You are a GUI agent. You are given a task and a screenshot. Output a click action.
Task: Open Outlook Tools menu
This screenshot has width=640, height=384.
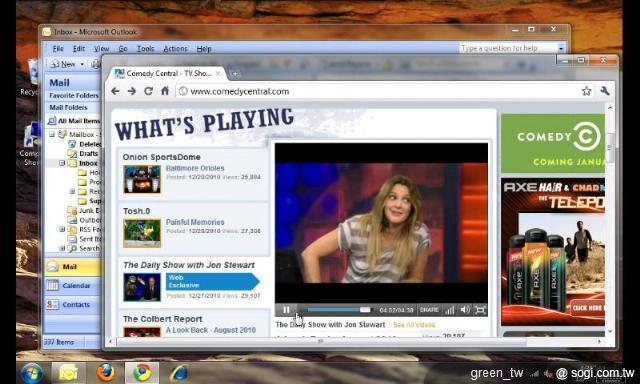(145, 49)
